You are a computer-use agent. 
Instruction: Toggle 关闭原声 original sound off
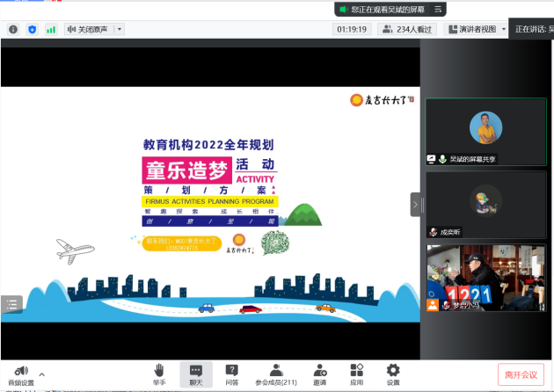pyautogui.click(x=87, y=29)
